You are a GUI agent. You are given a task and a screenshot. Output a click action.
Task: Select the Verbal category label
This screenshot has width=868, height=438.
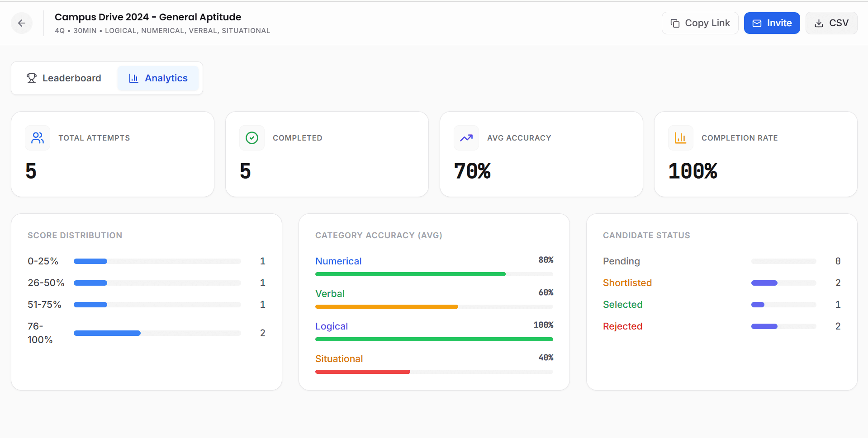tap(330, 294)
